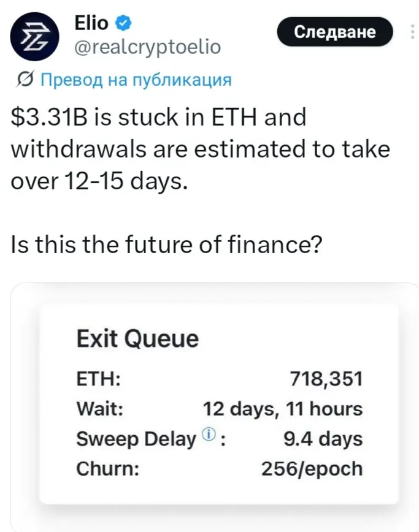
Task: Click the ETH value 718,351
Action: [x=326, y=379]
